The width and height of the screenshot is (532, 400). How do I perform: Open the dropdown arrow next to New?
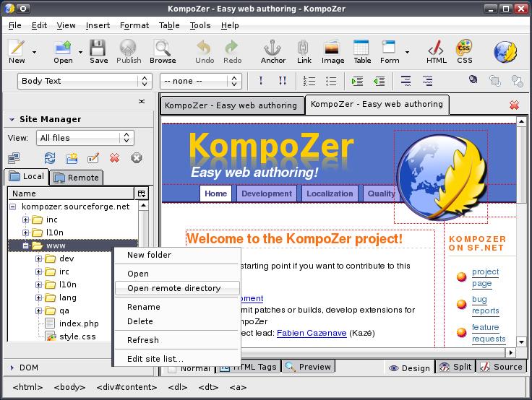pos(34,52)
